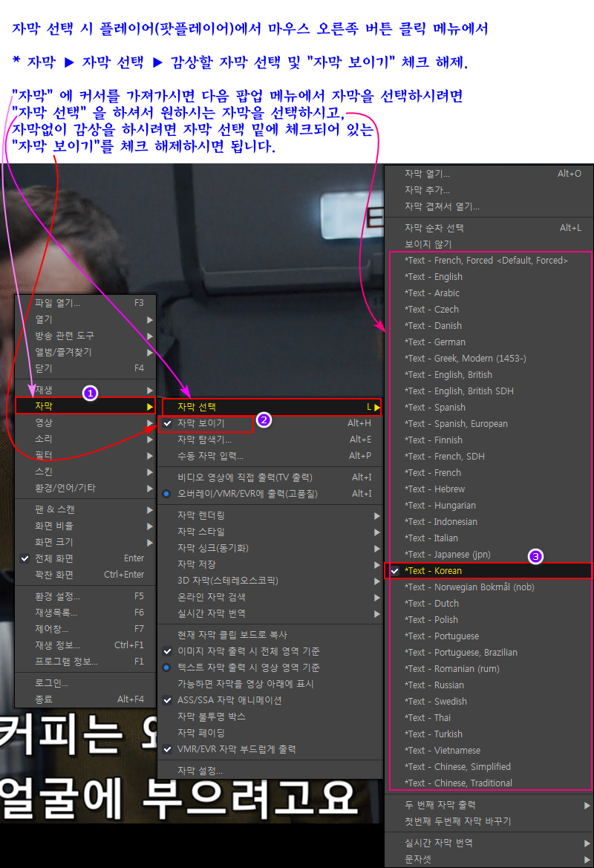This screenshot has width=594, height=868.
Task: Select 오버레이/VMR/EVR에 출력(고품질) radio option
Action: pyautogui.click(x=270, y=493)
